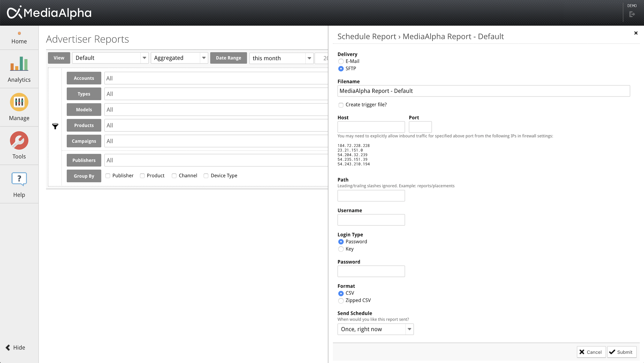Submit the schedule report

coord(622,352)
